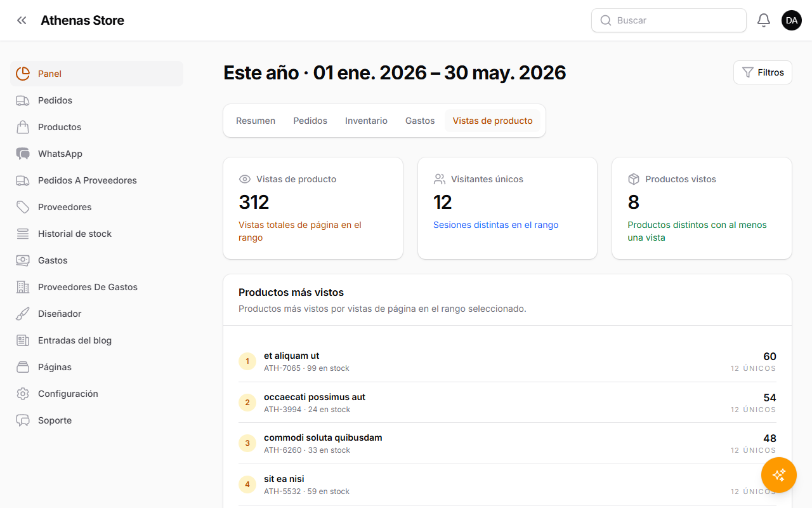Click the Diseñador paintbrush icon
This screenshot has height=508, width=812.
tap(23, 314)
